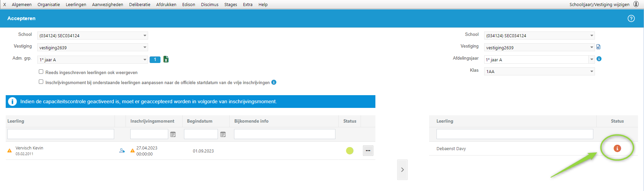Click the red status icon for Debaenst Davy
This screenshot has height=191, width=644.
point(617,148)
